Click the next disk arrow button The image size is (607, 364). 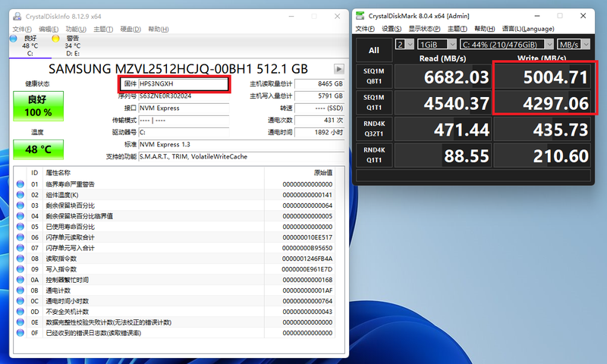tap(339, 67)
